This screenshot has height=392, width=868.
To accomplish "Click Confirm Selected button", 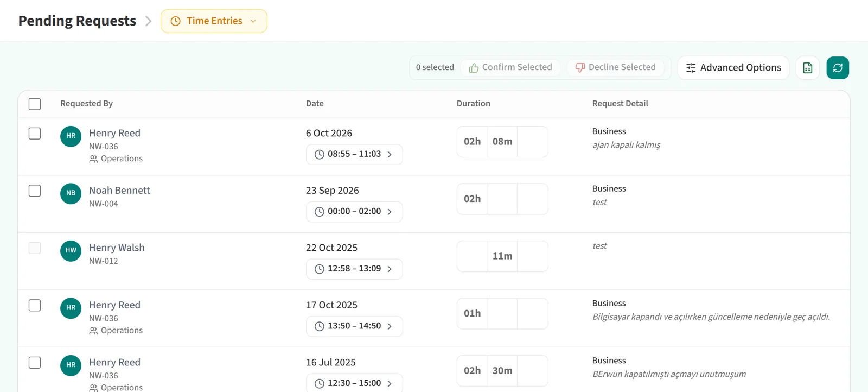I will tap(510, 67).
